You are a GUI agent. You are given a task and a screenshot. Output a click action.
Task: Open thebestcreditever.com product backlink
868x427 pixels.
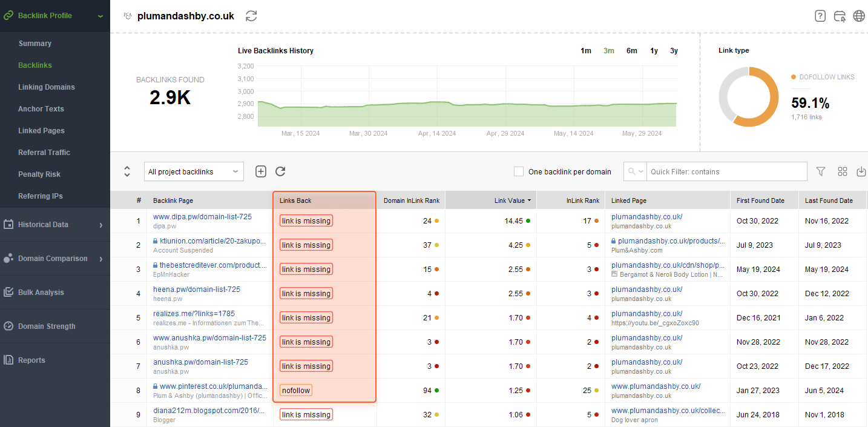(213, 265)
